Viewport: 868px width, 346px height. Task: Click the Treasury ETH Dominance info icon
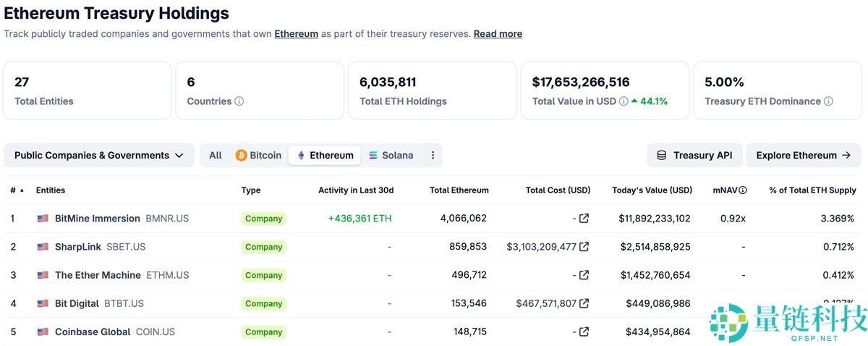tap(829, 101)
